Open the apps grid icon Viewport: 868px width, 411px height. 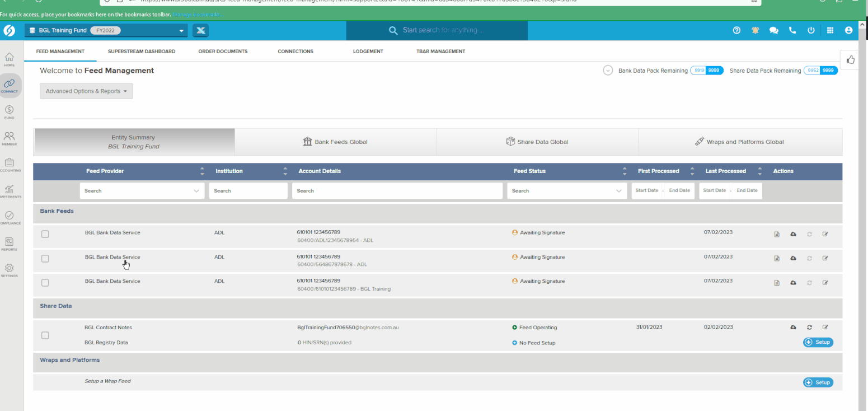[x=830, y=31]
